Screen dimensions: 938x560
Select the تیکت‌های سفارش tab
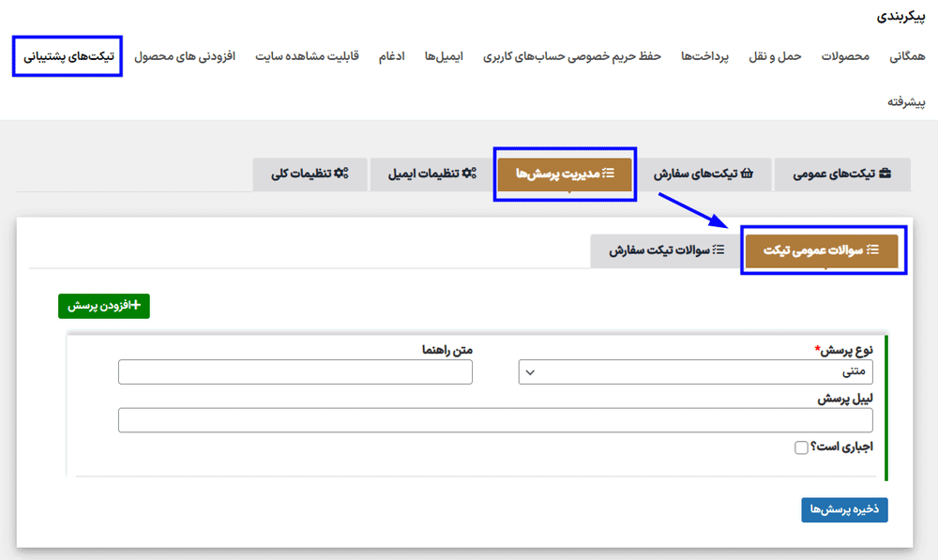(x=703, y=174)
